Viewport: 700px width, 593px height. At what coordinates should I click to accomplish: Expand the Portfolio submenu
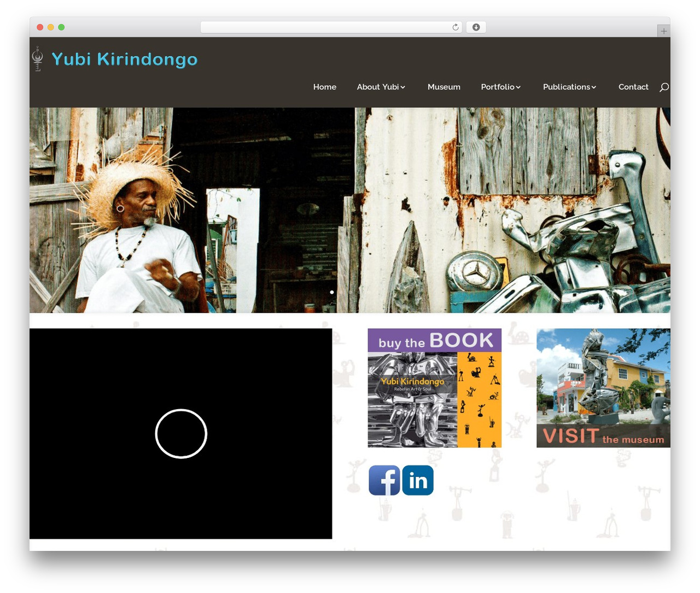point(501,87)
